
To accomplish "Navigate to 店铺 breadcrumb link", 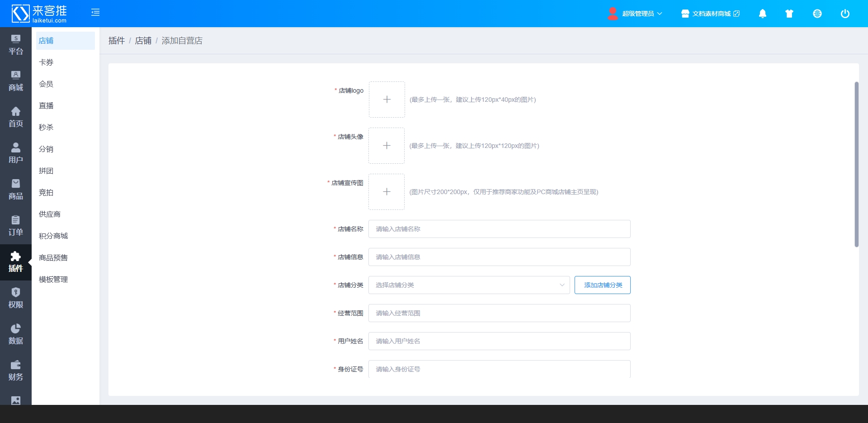I will tap(143, 41).
